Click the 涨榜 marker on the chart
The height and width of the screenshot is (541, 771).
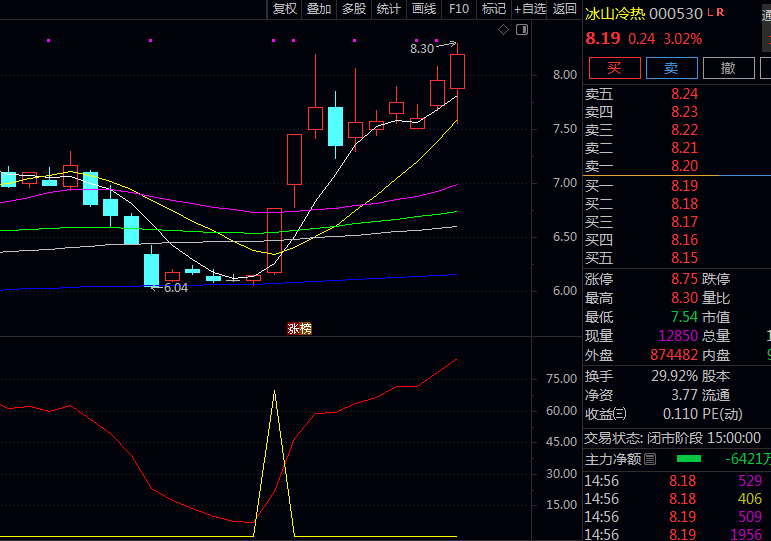[299, 328]
